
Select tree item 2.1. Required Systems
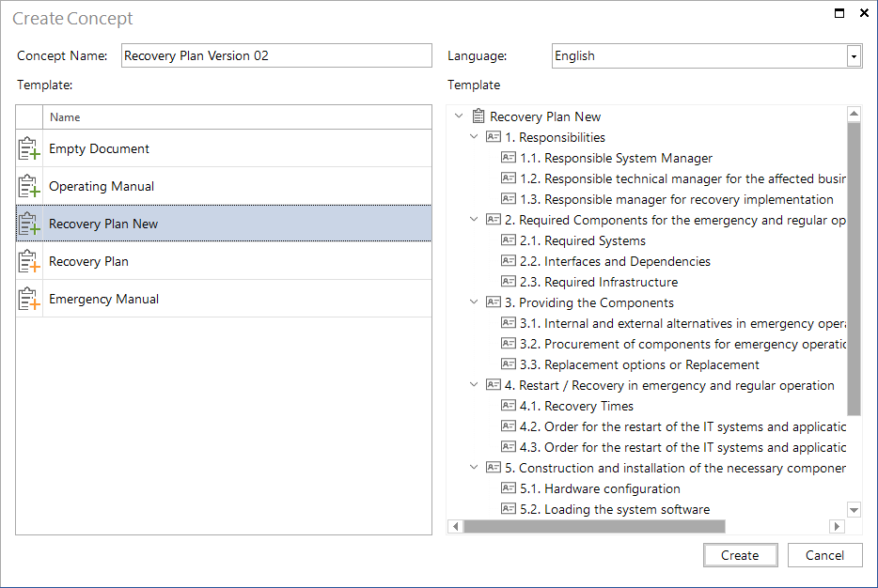582,240
